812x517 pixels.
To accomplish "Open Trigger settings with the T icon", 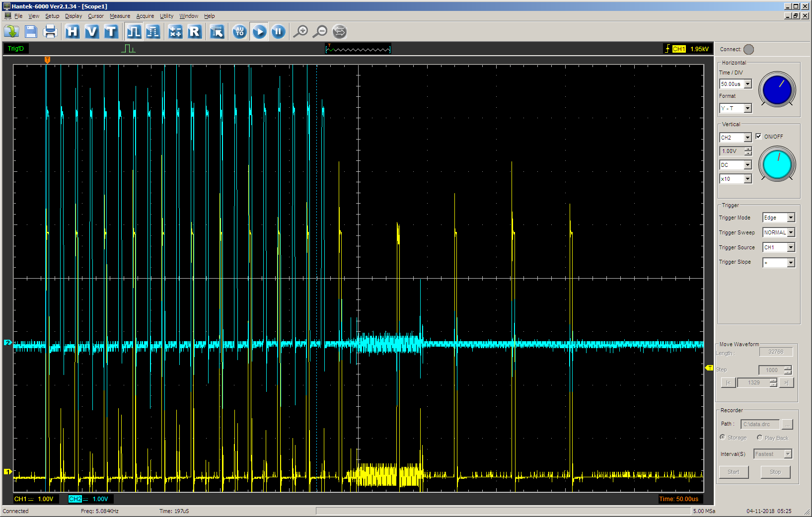I will point(111,32).
